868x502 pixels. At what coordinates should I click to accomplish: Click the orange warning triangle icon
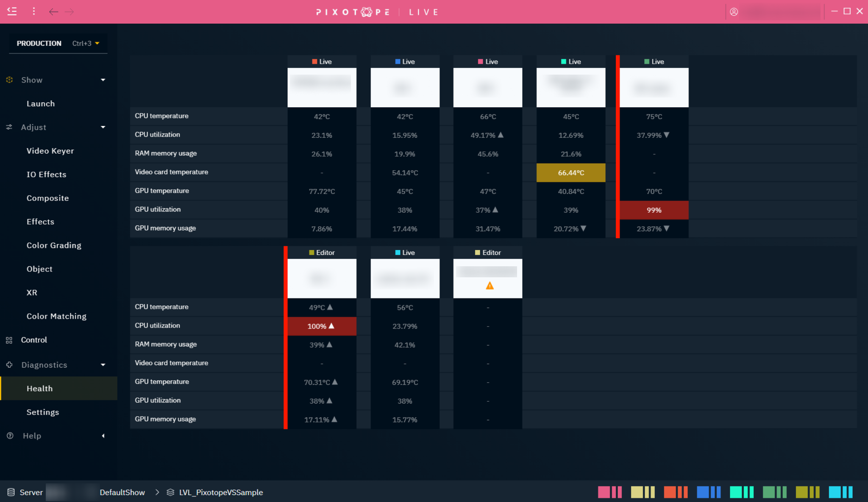[x=490, y=286]
